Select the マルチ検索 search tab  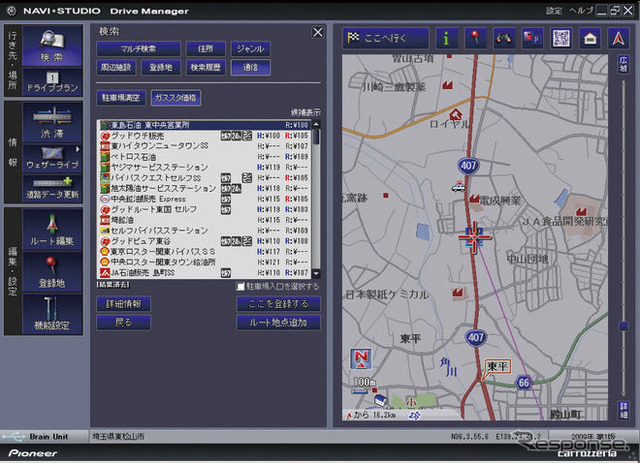click(138, 49)
